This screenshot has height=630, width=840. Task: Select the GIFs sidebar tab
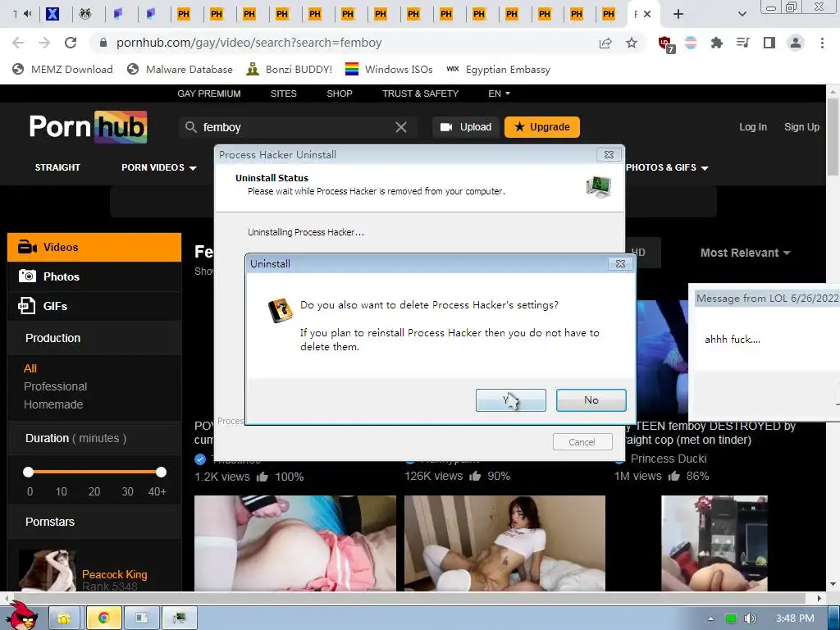point(94,307)
